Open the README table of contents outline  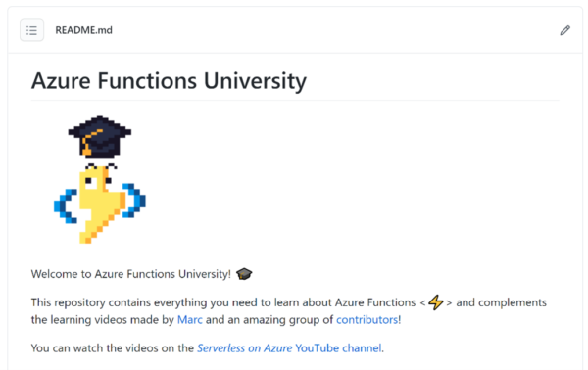tap(32, 30)
